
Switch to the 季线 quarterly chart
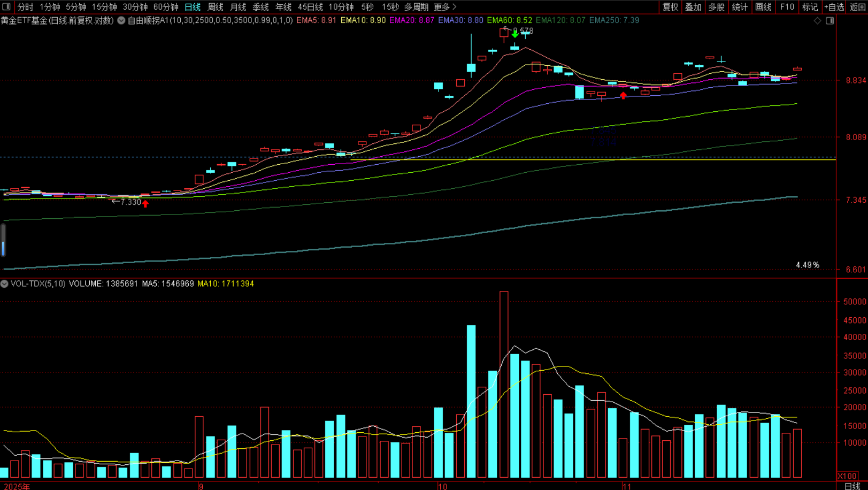(260, 7)
